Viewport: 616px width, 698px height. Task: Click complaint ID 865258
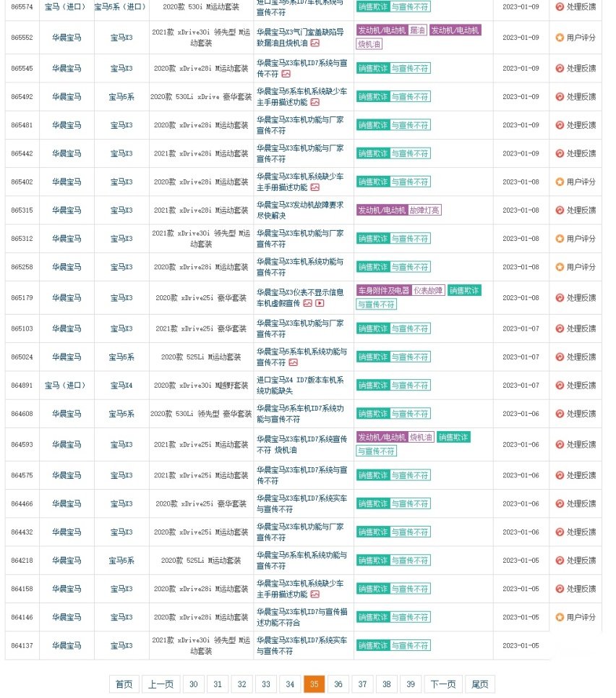coord(22,267)
